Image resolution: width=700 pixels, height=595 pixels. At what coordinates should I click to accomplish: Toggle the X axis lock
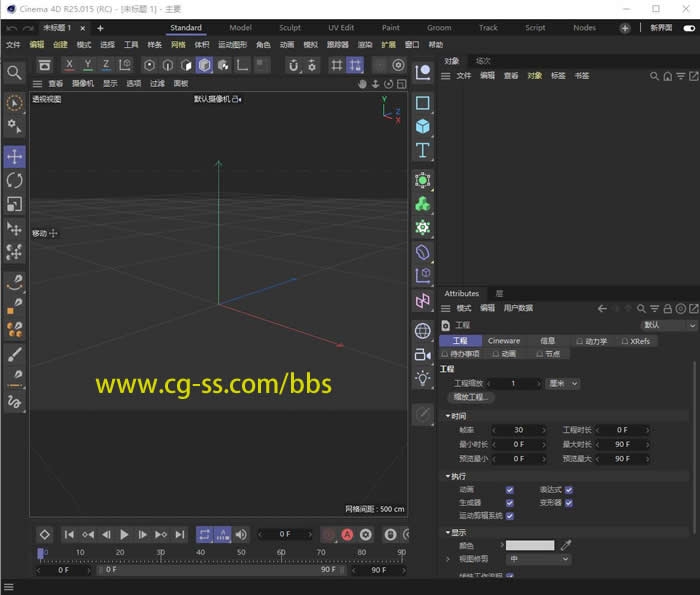[x=69, y=65]
